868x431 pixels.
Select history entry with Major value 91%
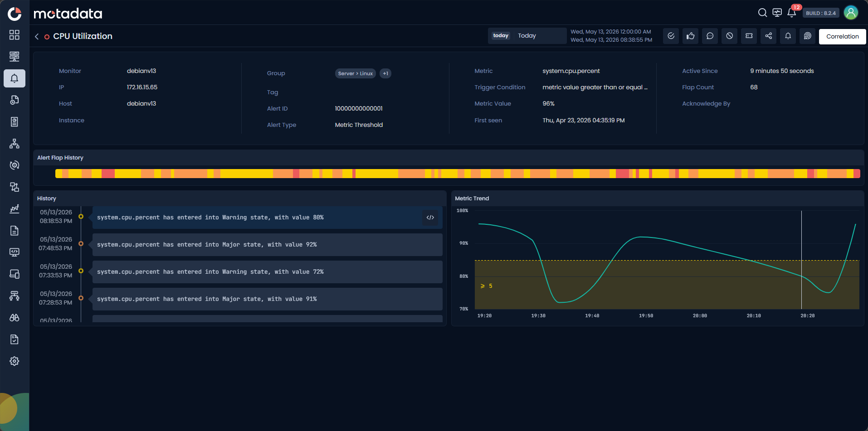click(x=268, y=299)
